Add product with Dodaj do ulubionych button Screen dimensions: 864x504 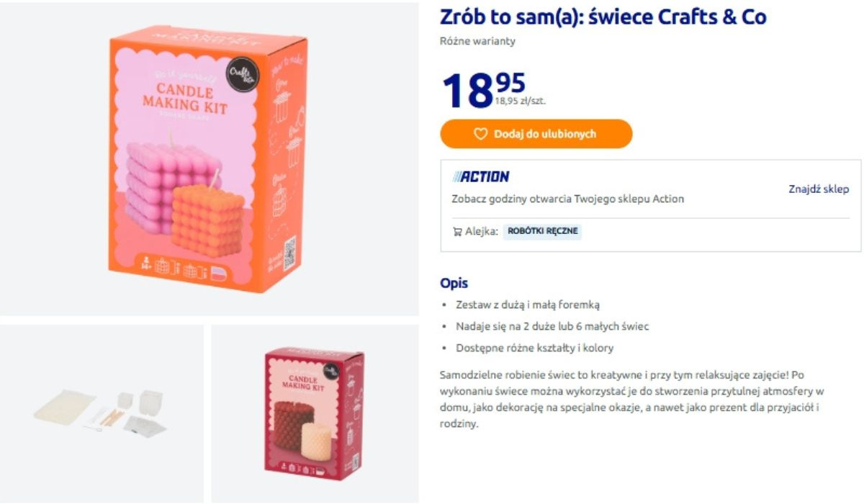click(x=536, y=134)
